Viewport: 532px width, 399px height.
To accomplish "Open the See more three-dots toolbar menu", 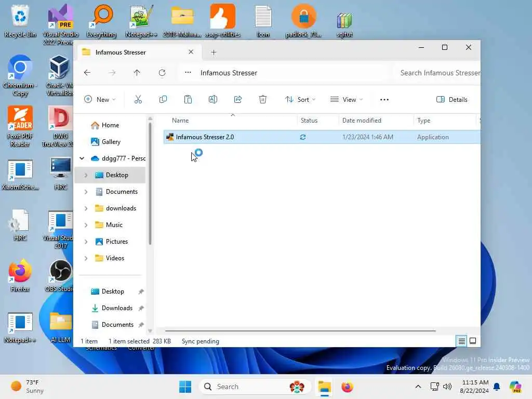I will [x=384, y=99].
